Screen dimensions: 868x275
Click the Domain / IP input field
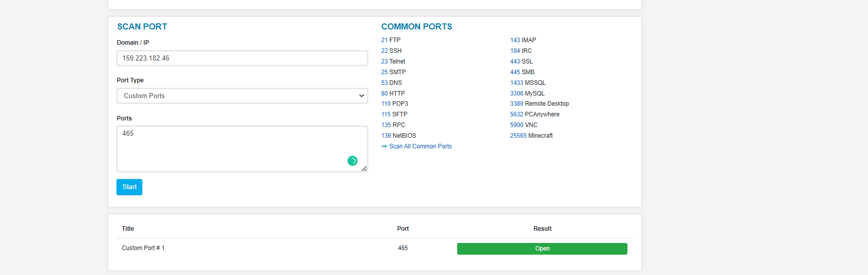(242, 58)
